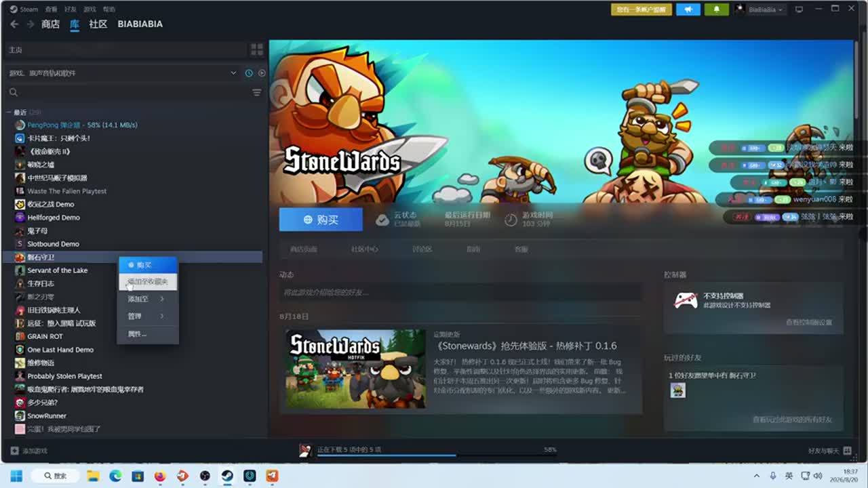Open 属性... from the context menu

click(x=149, y=334)
